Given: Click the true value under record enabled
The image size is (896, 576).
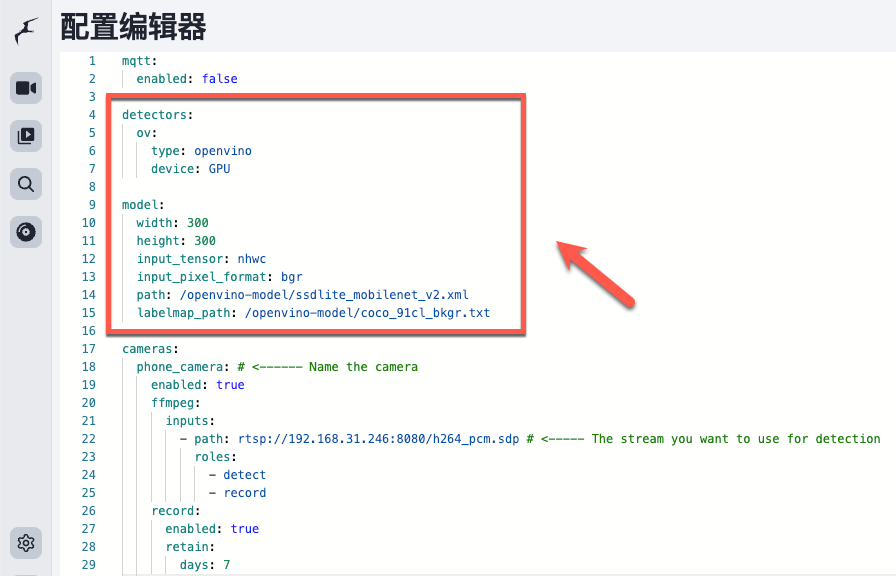Looking at the screenshot, I should pos(245,528).
